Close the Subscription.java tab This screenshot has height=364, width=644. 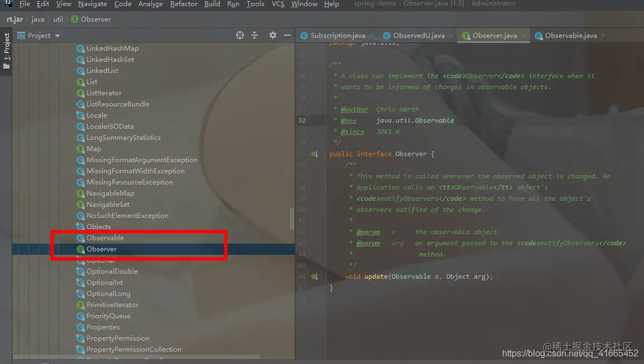tap(372, 36)
